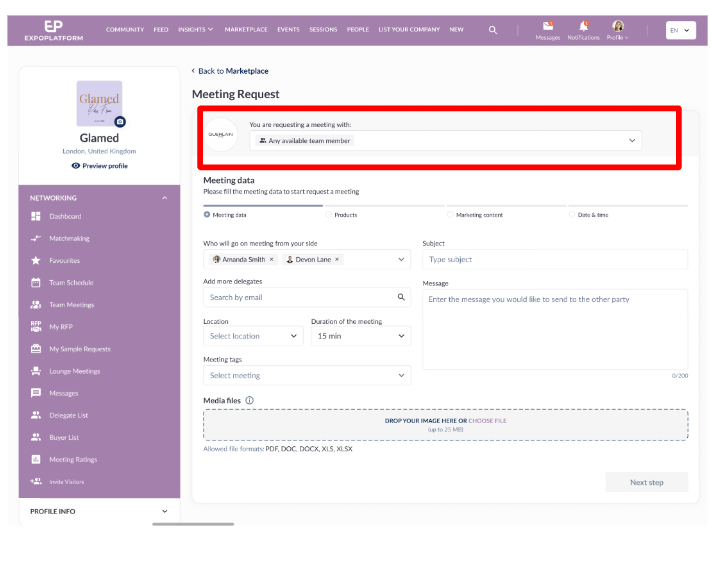
Task: Open the Notifications bell icon
Action: (584, 26)
